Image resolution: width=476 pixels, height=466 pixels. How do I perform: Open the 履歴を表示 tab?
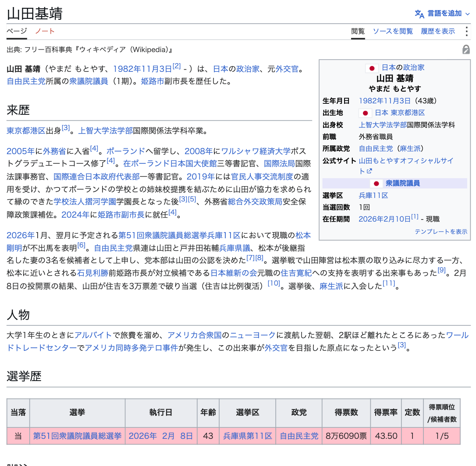coord(438,31)
